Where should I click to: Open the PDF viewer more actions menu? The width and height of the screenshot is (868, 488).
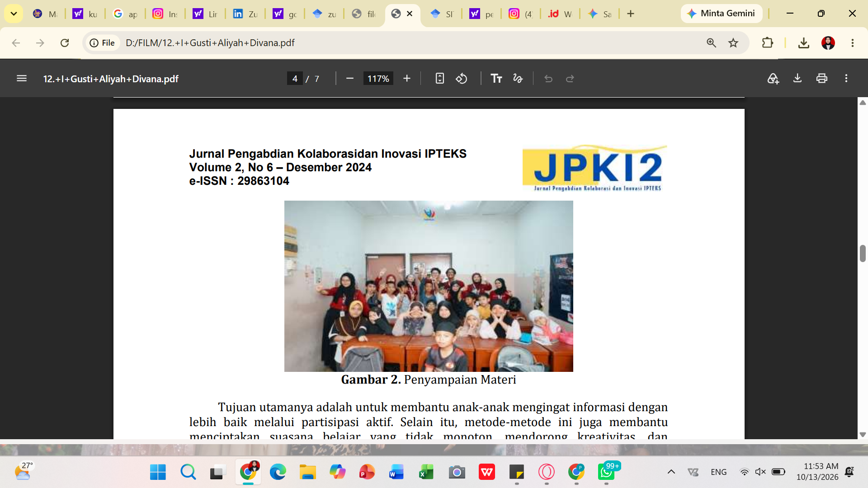pyautogui.click(x=846, y=79)
